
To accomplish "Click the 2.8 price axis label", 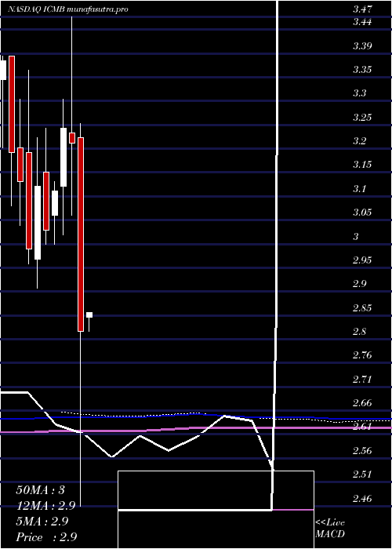I will click(x=360, y=332).
